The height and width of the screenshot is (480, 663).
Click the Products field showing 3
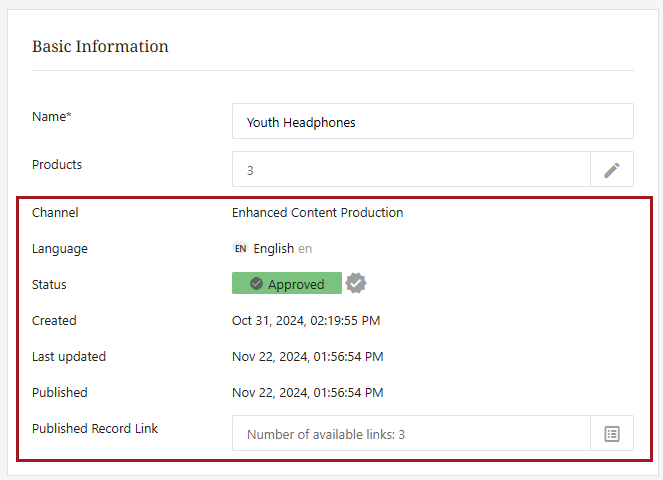point(411,170)
